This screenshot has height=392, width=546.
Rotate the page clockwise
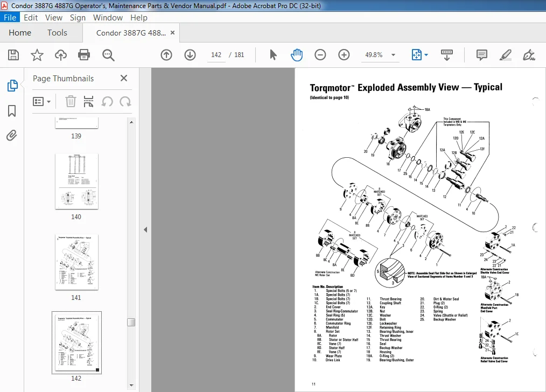(x=125, y=102)
